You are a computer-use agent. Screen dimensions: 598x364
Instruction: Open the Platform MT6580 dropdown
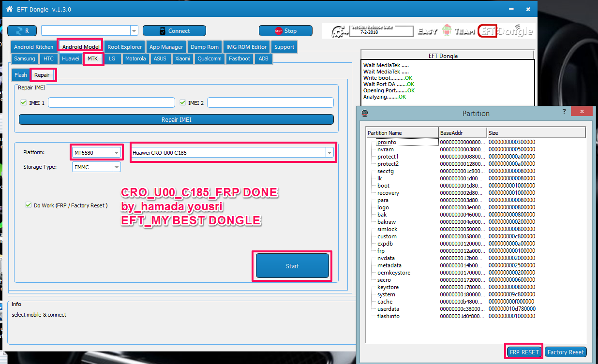(117, 152)
